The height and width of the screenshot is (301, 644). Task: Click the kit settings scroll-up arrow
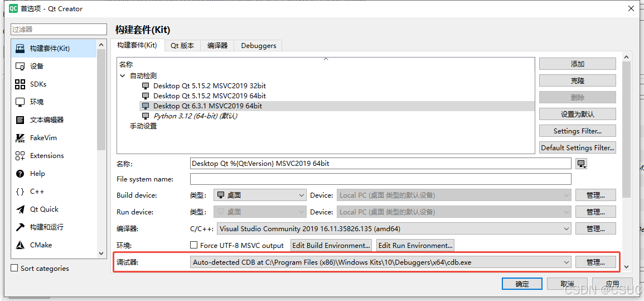click(x=626, y=57)
